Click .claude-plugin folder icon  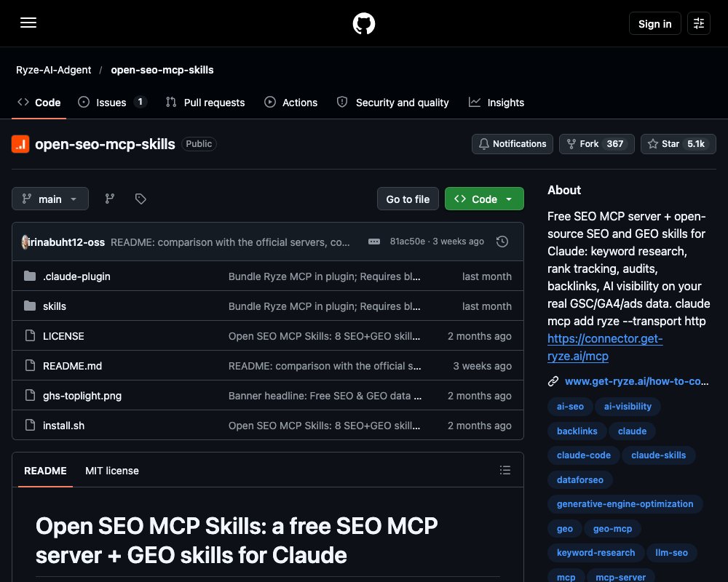(x=30, y=276)
